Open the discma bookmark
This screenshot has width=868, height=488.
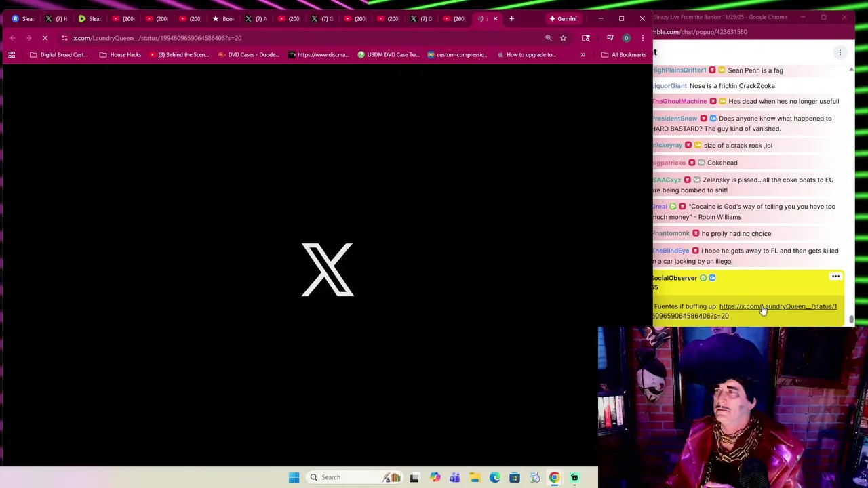tap(319, 54)
